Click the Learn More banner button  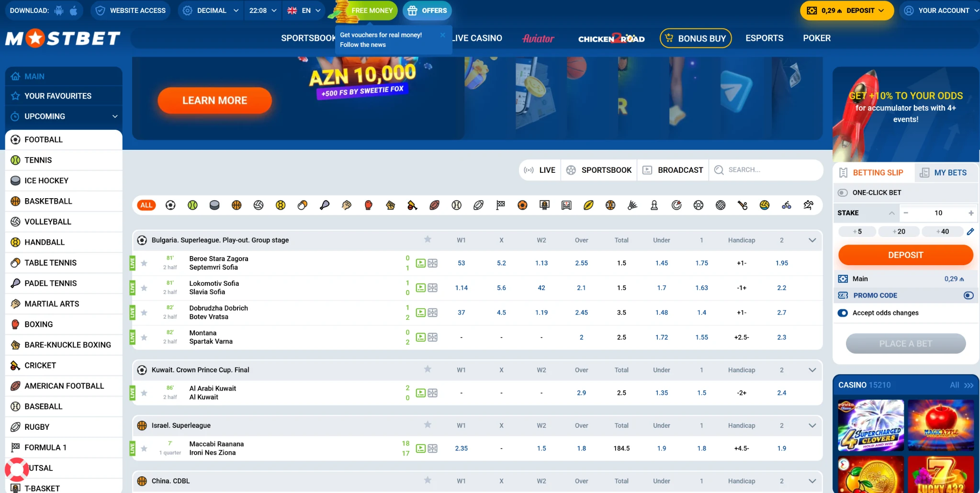pos(214,101)
